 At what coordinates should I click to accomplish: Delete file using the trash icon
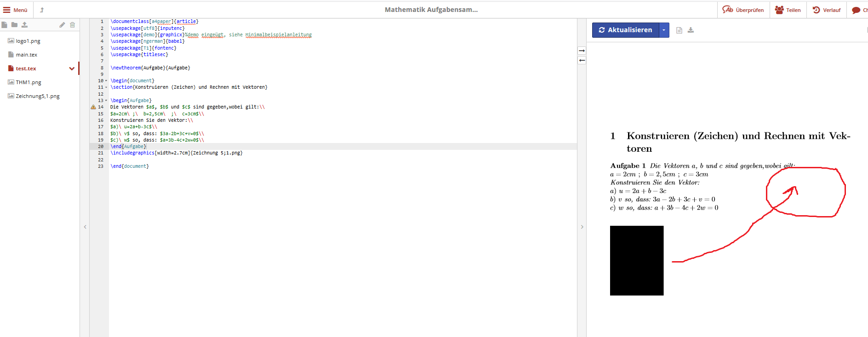tap(72, 25)
